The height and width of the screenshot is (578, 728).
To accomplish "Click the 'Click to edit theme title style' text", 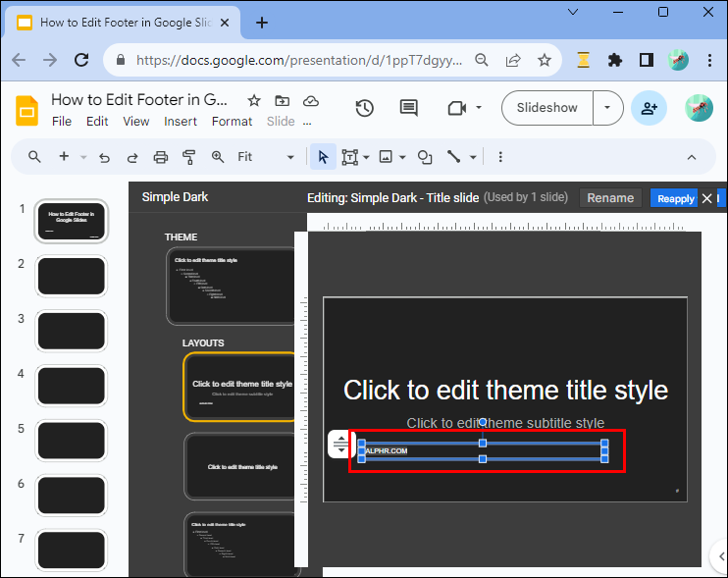I will (505, 390).
